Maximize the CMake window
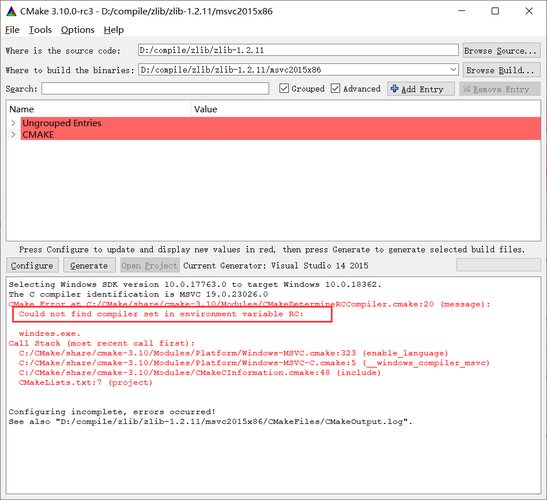Image resolution: width=547 pixels, height=500 pixels. (x=495, y=11)
